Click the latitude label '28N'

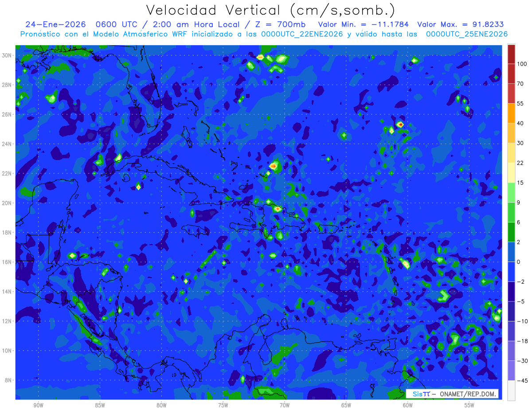(7, 85)
